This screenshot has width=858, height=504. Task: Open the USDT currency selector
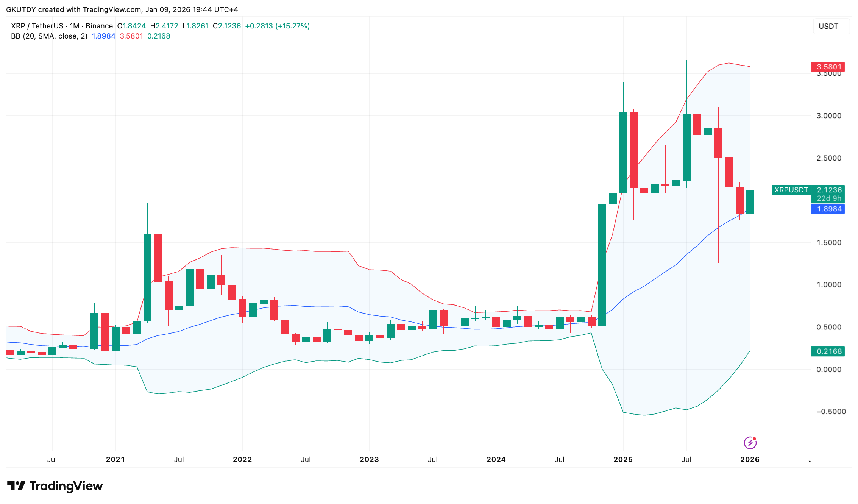(828, 26)
